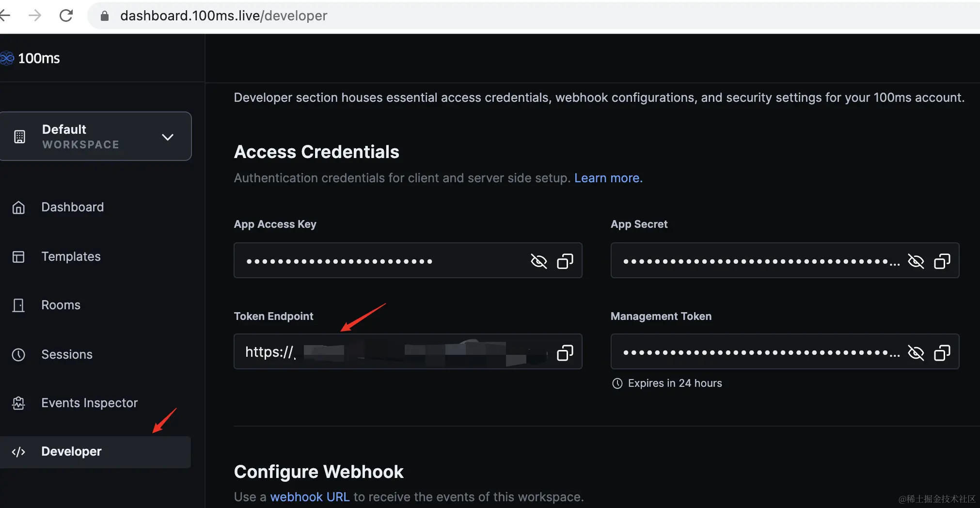Copy the App Access Key
Image resolution: width=980 pixels, height=508 pixels.
coord(565,261)
